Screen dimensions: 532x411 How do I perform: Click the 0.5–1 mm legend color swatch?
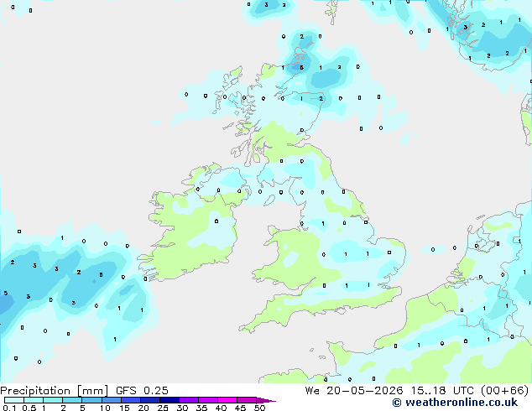tap(34, 400)
